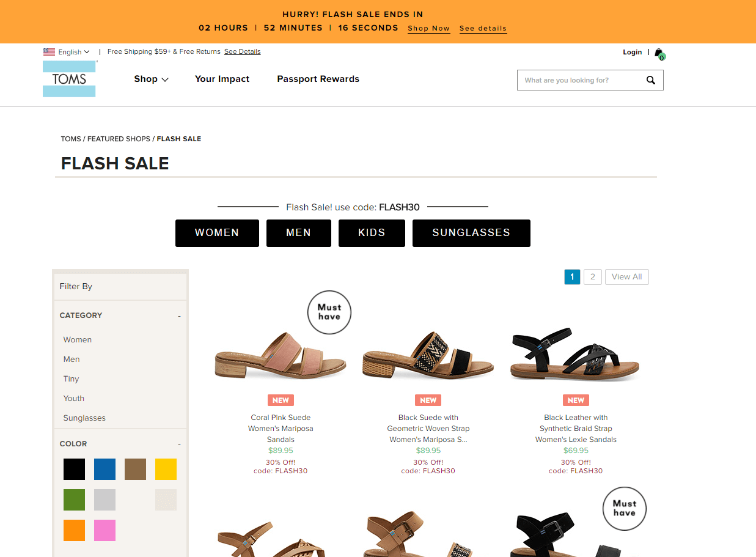
Task: Collapse the Category filter section
Action: (179, 316)
